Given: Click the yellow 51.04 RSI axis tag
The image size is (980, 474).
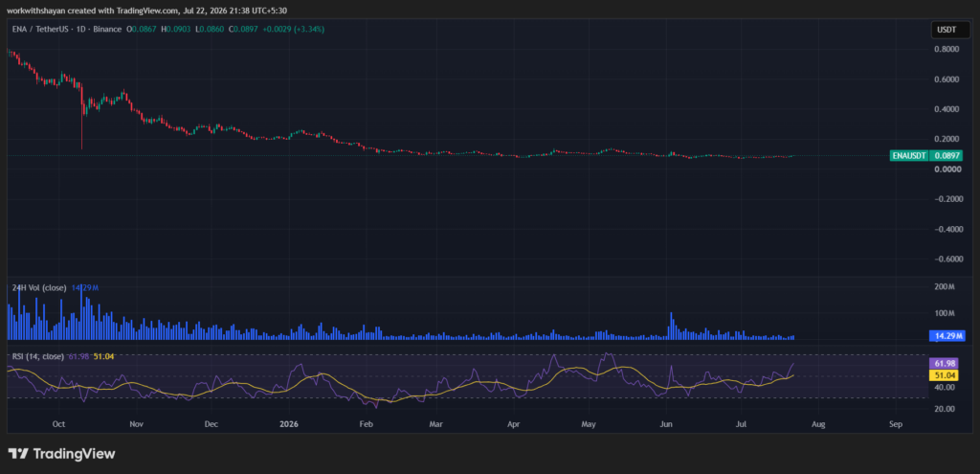Looking at the screenshot, I should tap(942, 375).
